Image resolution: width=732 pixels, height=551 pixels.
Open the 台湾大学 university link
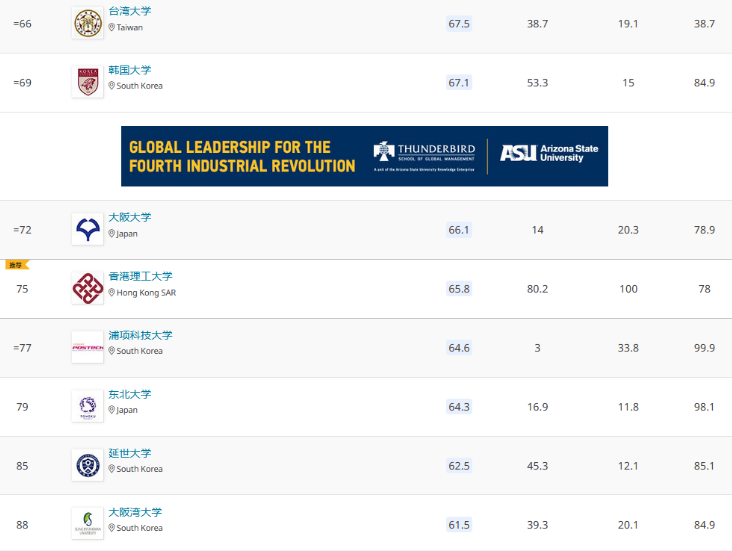[x=130, y=11]
